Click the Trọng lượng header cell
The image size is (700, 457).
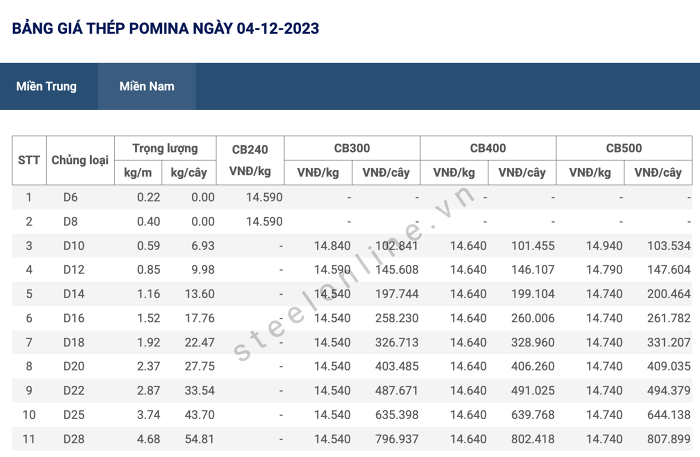[x=165, y=148]
